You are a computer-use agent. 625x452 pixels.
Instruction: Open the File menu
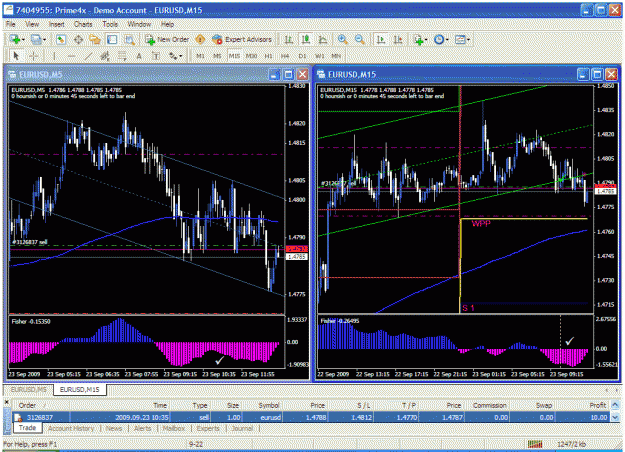coord(10,24)
